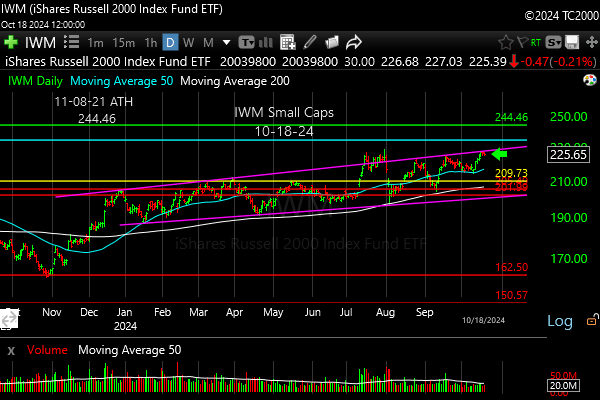This screenshot has height=400, width=600.
Task: Select the Weekly W timeframe
Action: [188, 43]
